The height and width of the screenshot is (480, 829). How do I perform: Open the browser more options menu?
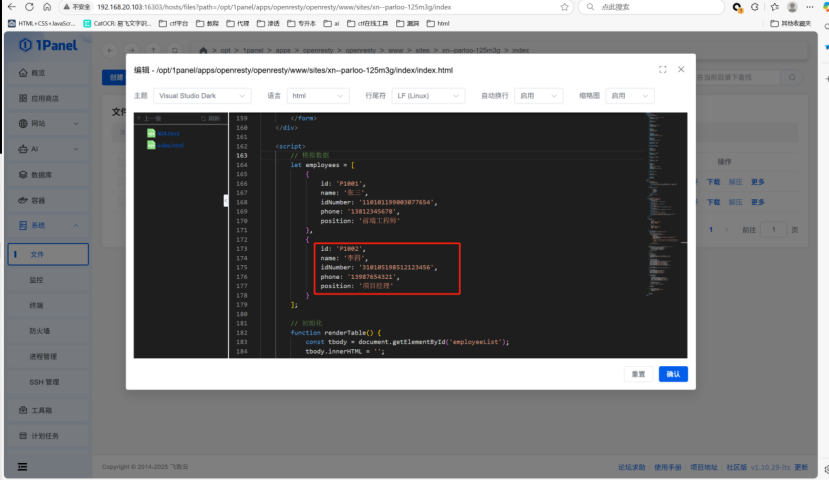pos(809,7)
